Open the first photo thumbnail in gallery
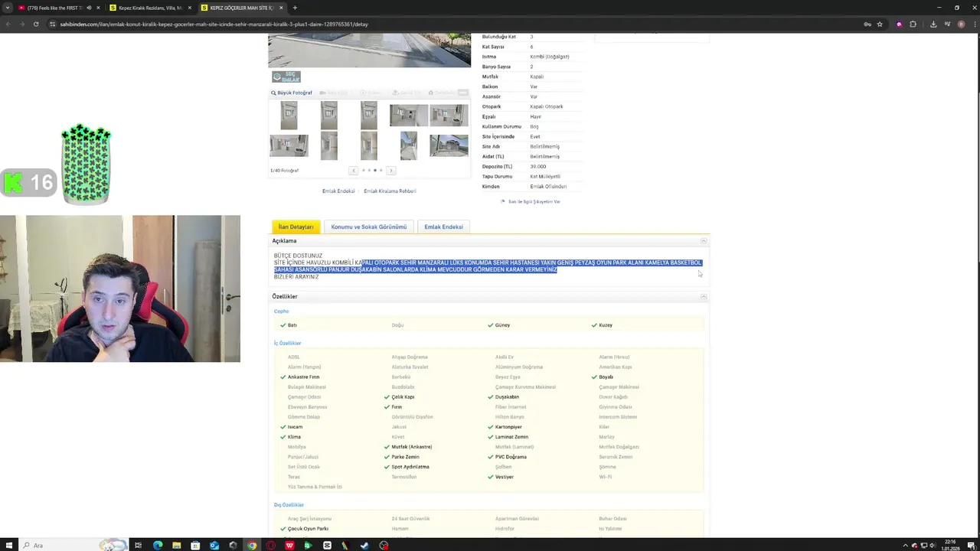 click(x=289, y=116)
